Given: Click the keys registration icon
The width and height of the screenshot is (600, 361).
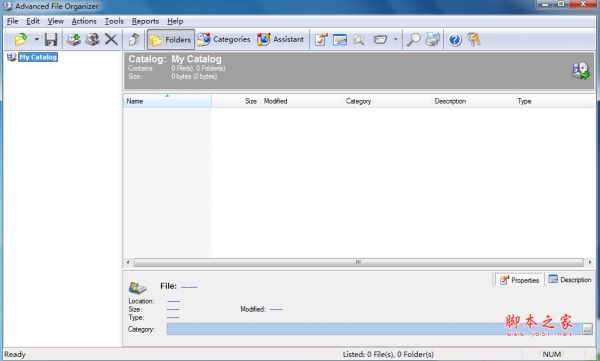Looking at the screenshot, I should (x=474, y=39).
